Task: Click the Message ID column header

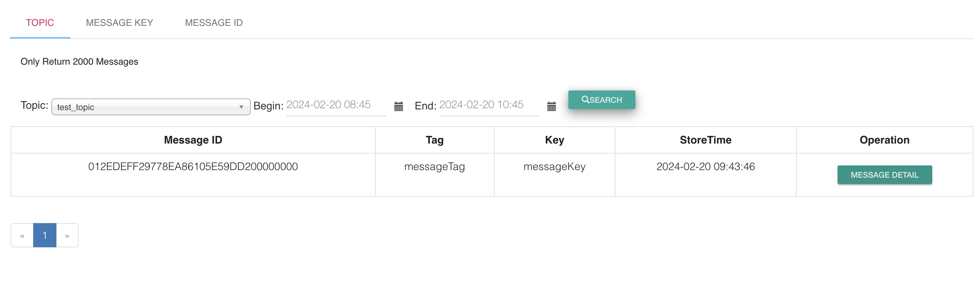Action: (193, 140)
